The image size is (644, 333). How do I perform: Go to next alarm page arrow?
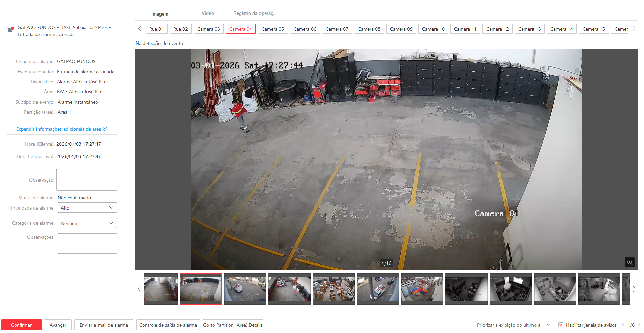point(639,325)
